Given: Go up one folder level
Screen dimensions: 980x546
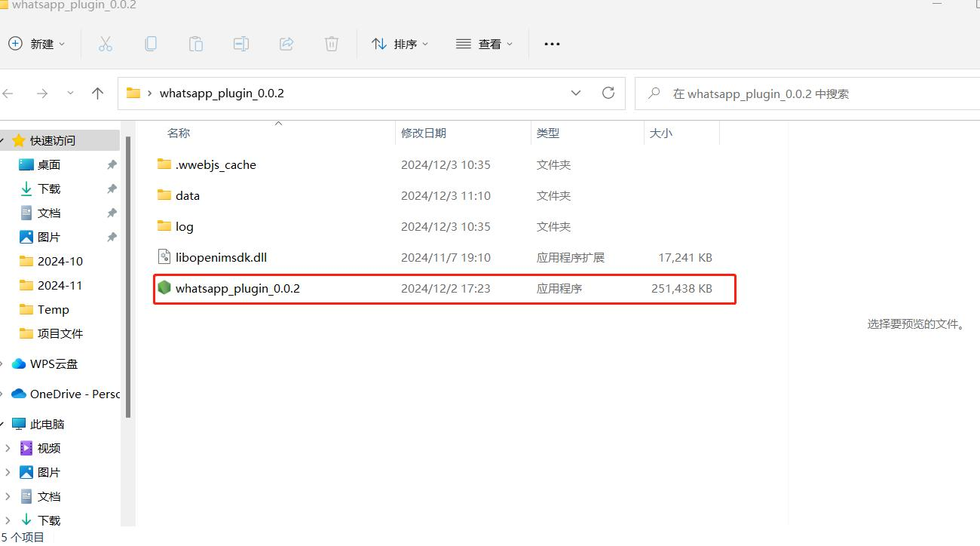Looking at the screenshot, I should tap(97, 94).
